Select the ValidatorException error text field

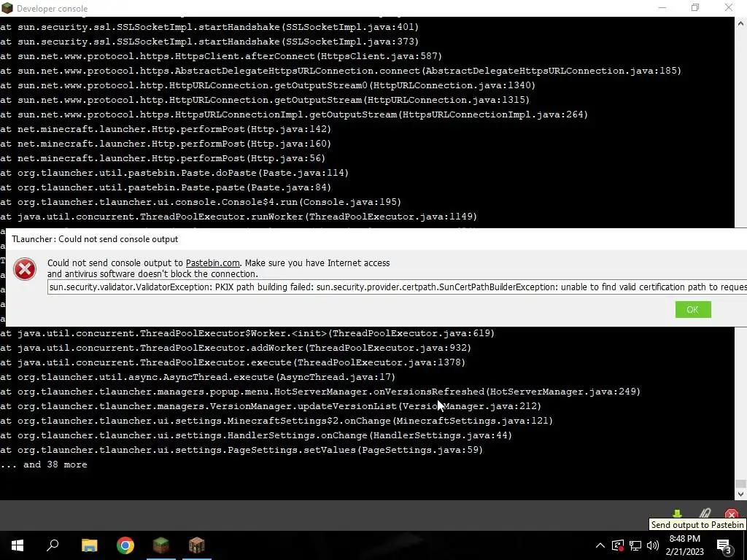[x=397, y=287]
